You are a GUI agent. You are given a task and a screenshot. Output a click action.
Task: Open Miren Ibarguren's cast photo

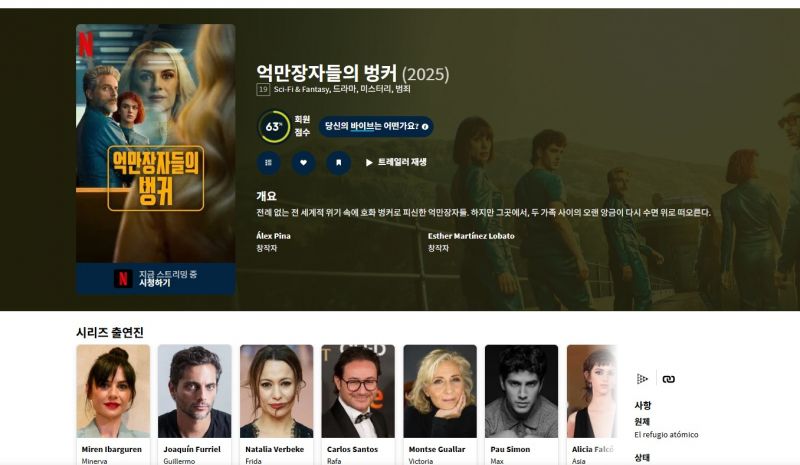pyautogui.click(x=113, y=391)
